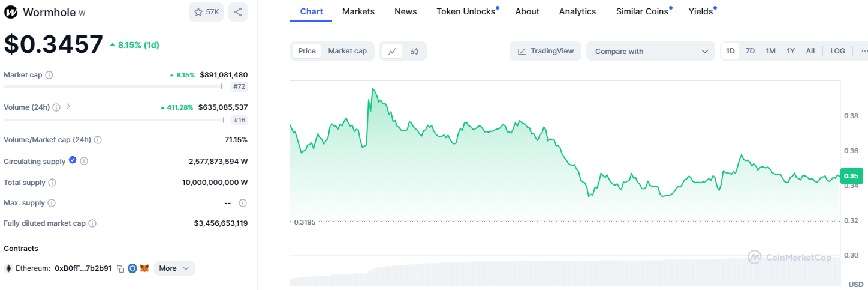Add Wormhole to watchlist with 57K star
Image resolution: width=868 pixels, height=290 pixels.
[x=206, y=12]
